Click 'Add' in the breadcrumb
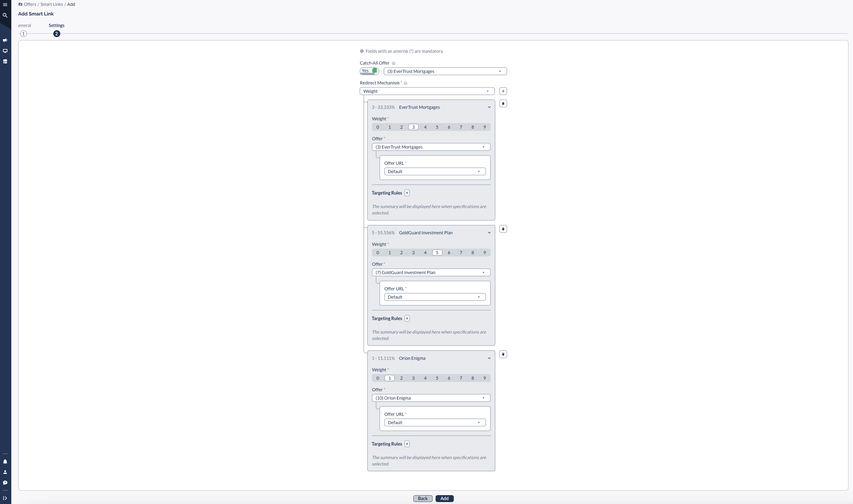This screenshot has width=853, height=504. pos(71,4)
